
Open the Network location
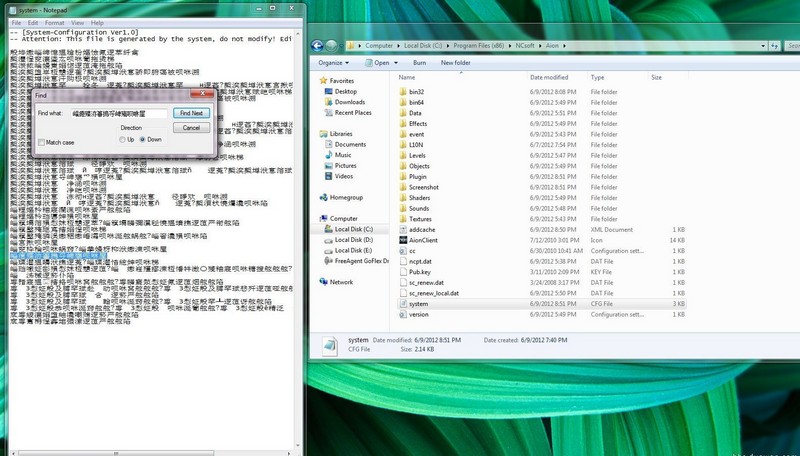[x=340, y=282]
